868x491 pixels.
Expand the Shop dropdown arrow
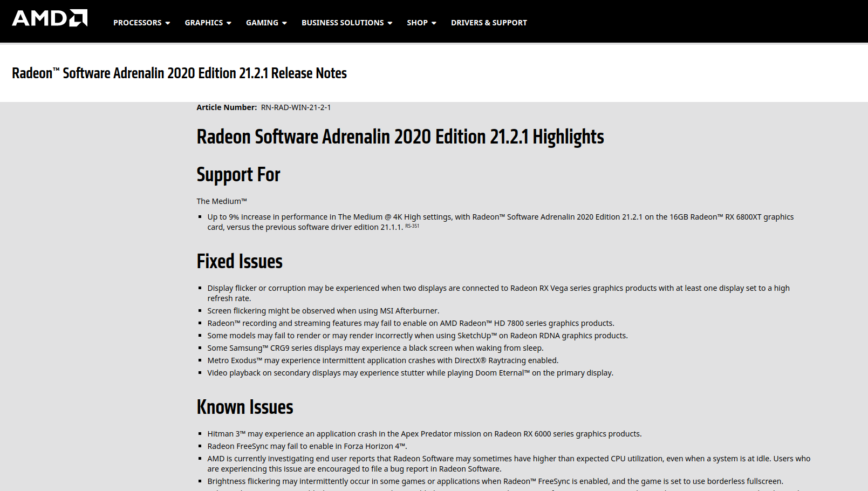434,23
